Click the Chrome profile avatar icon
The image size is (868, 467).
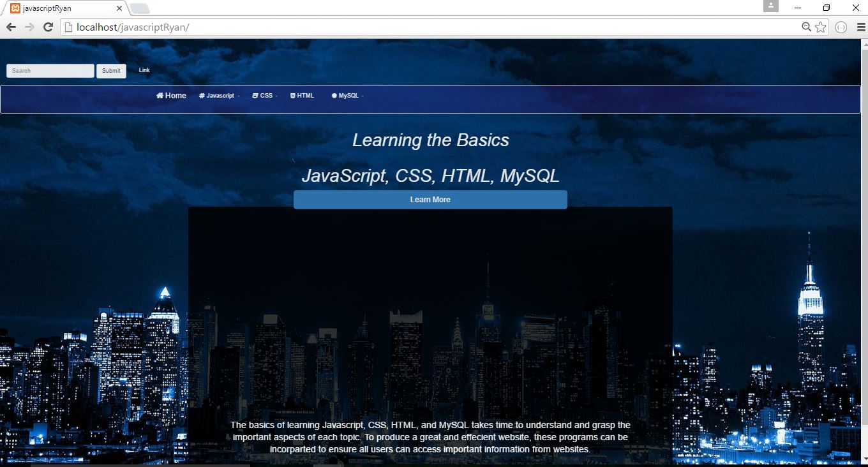[771, 6]
